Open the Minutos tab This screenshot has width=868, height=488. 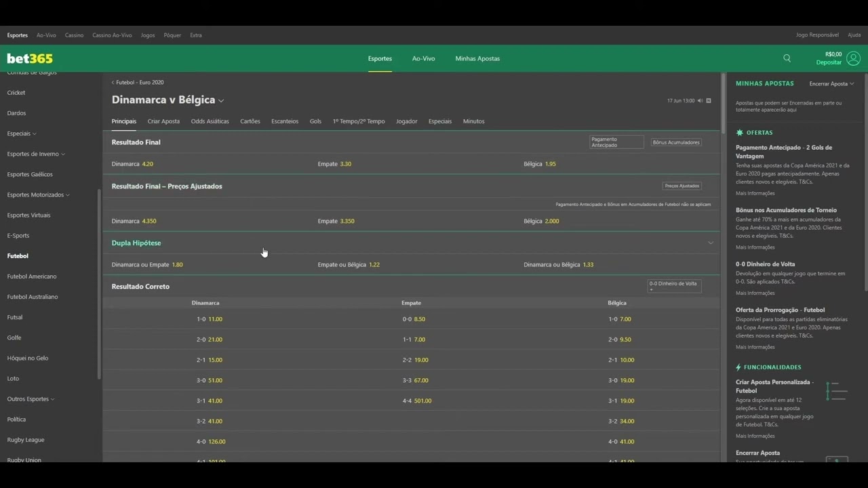tap(474, 121)
